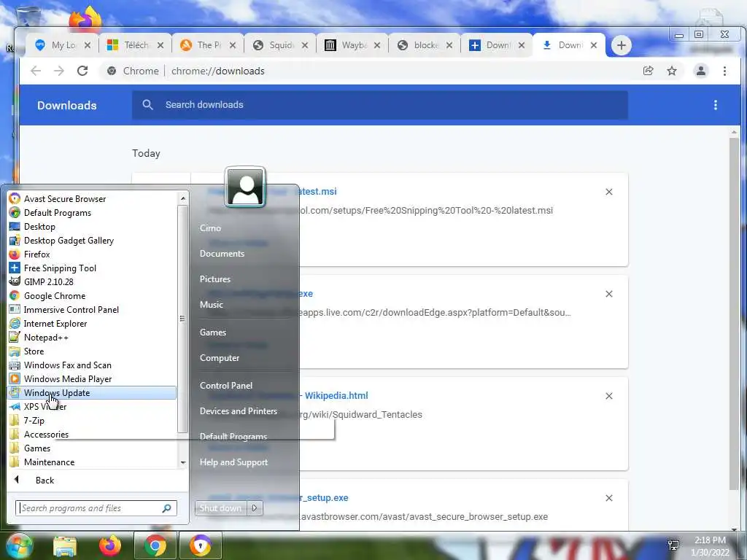The height and width of the screenshot is (560, 747).
Task: Open Computer from Start menu
Action: (219, 357)
